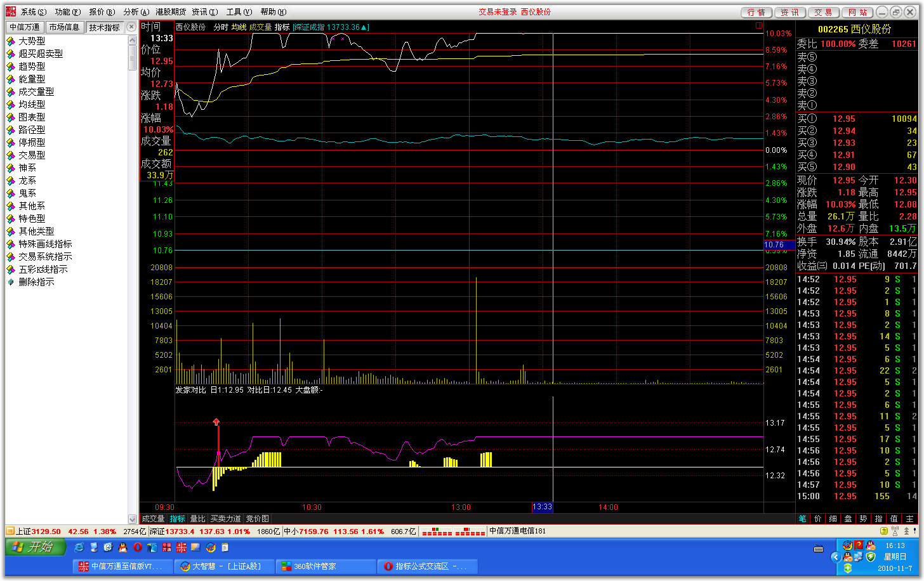Toggle the 均线 average line in the chart header
The width and height of the screenshot is (924, 581).
(239, 27)
